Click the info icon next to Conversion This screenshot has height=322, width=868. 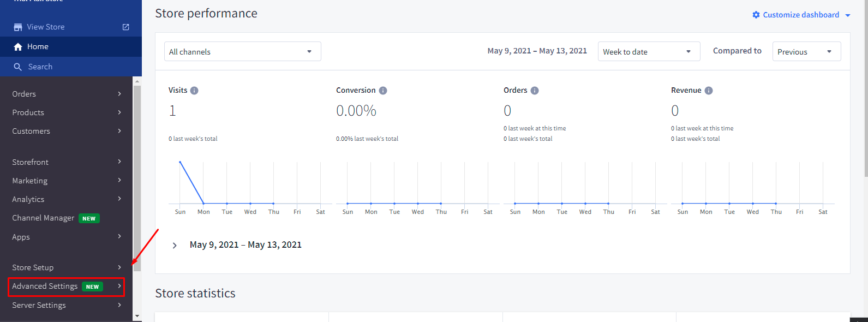click(x=383, y=91)
